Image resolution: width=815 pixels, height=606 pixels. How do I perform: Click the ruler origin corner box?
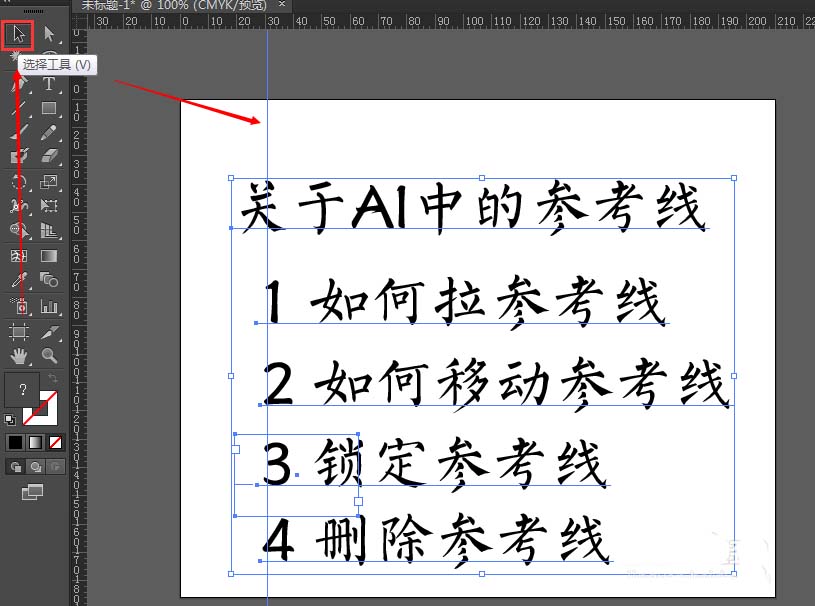(79, 21)
